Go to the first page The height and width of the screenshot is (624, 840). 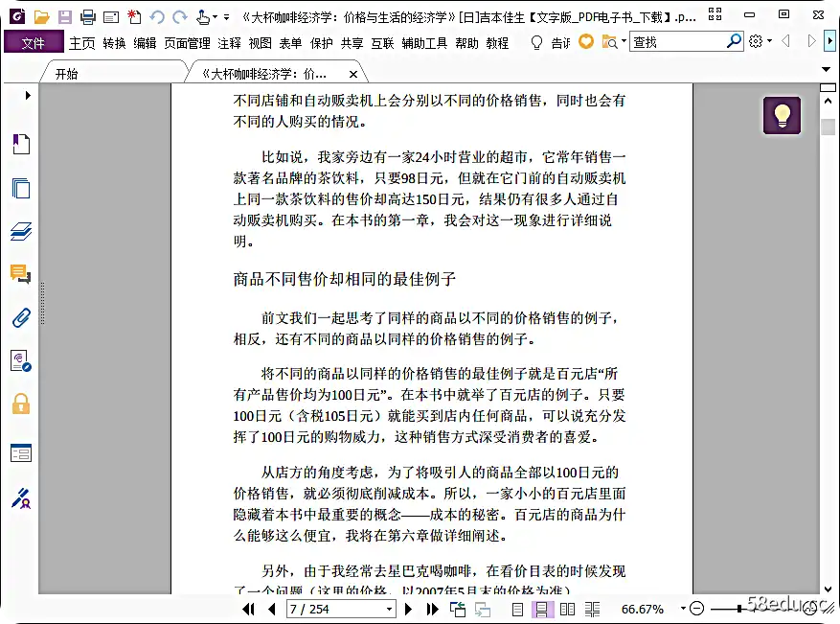pyautogui.click(x=248, y=609)
